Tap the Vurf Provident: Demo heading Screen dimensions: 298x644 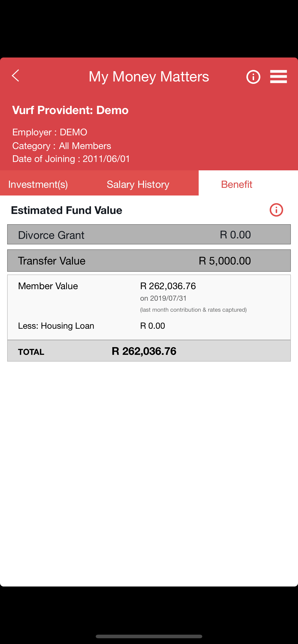tap(70, 110)
